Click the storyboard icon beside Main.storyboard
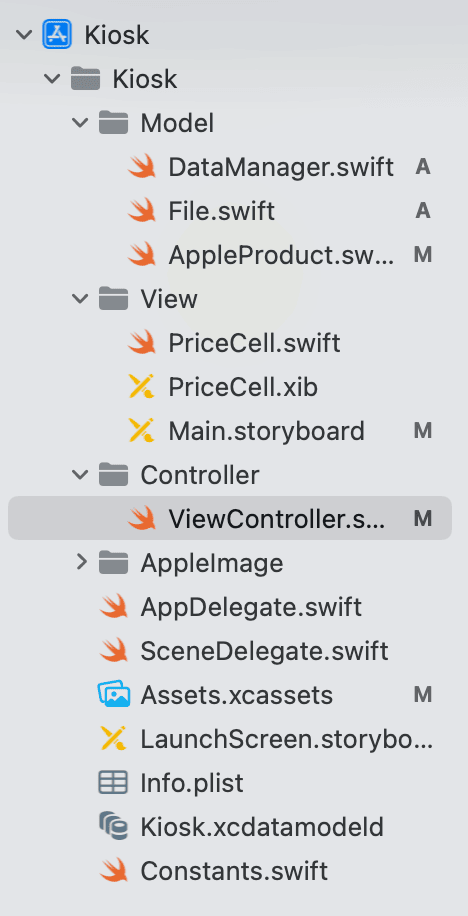The image size is (468, 916). pyautogui.click(x=141, y=431)
